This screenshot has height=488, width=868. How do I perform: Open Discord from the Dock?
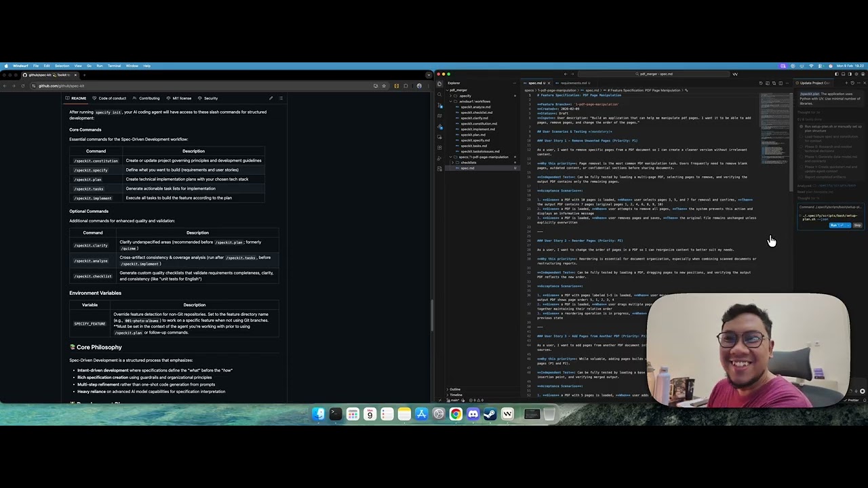(x=473, y=414)
